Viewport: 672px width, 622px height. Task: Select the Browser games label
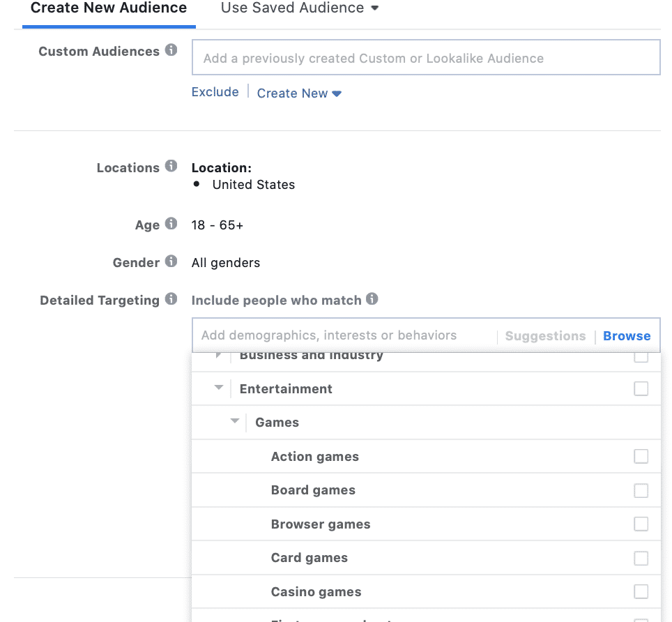coord(321,524)
